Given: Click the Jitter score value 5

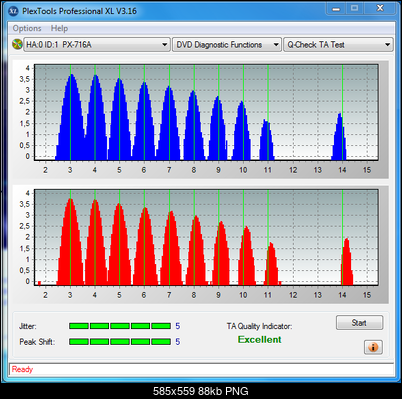Looking at the screenshot, I should [178, 326].
